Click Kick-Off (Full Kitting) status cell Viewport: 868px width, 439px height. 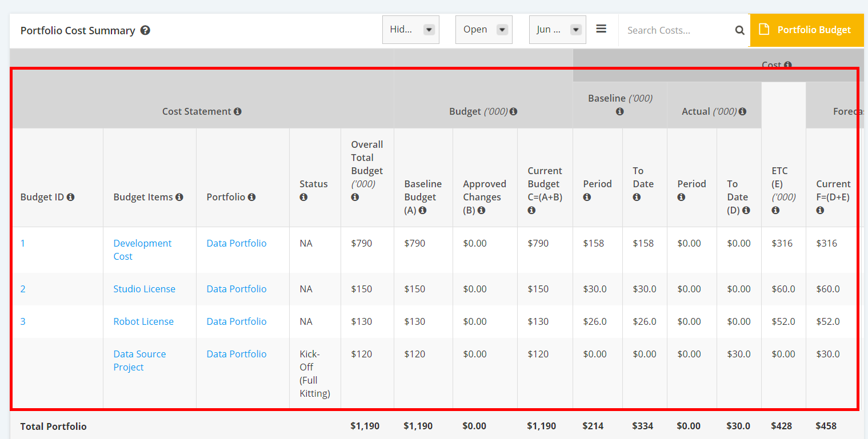(315, 374)
